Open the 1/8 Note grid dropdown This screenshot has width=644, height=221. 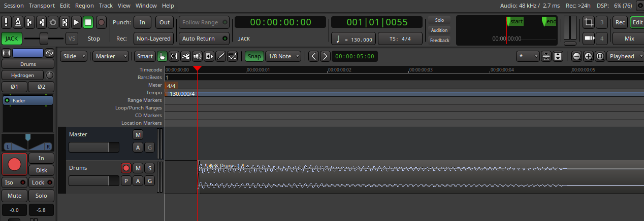(x=283, y=56)
